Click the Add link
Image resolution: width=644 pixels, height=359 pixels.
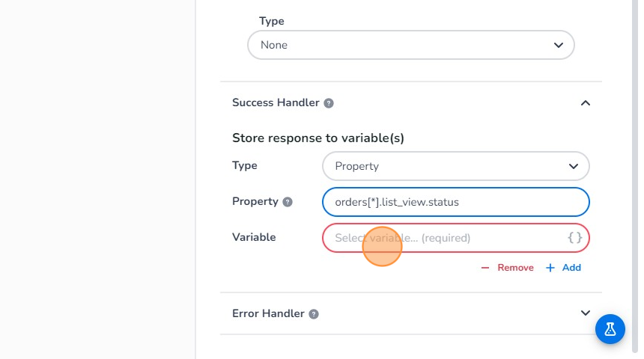click(571, 268)
